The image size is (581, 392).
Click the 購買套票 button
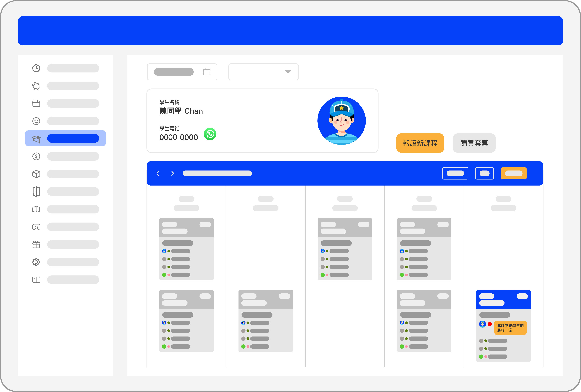[474, 143]
